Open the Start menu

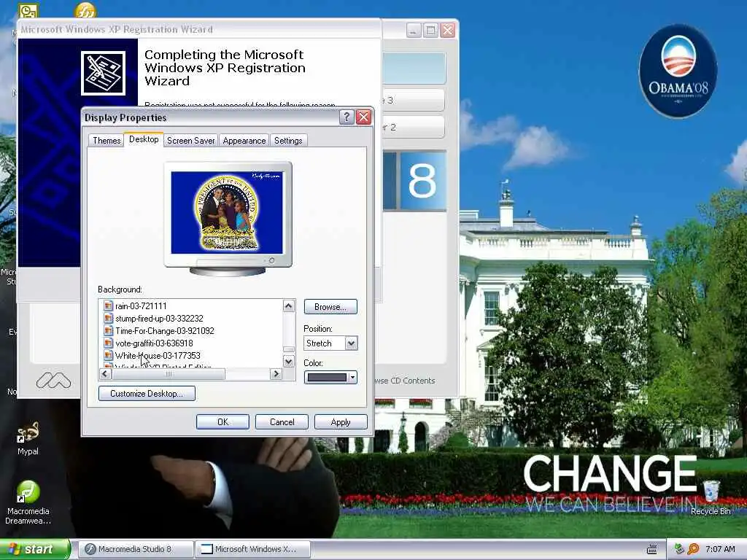click(x=34, y=549)
